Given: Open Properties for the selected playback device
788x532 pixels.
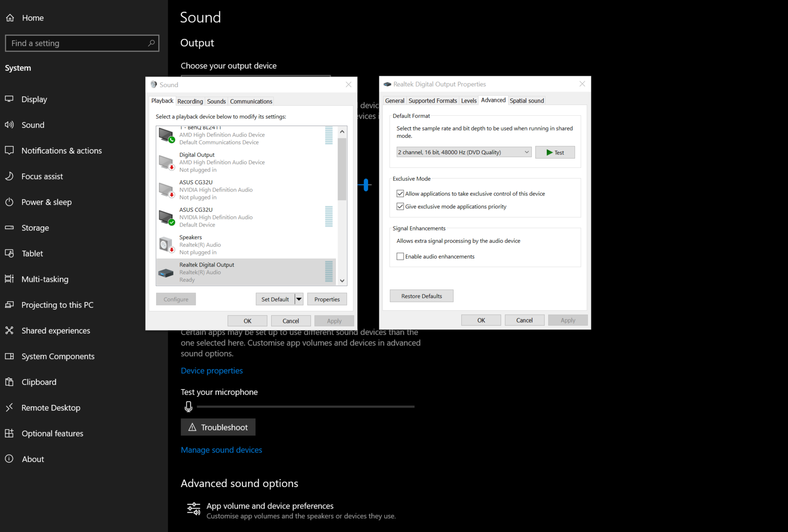Looking at the screenshot, I should [x=327, y=299].
